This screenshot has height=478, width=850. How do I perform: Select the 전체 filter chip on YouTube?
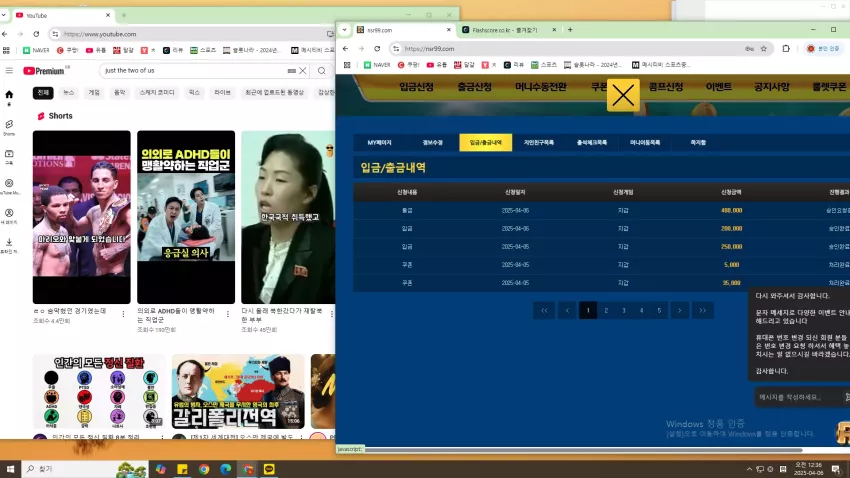coord(43,93)
